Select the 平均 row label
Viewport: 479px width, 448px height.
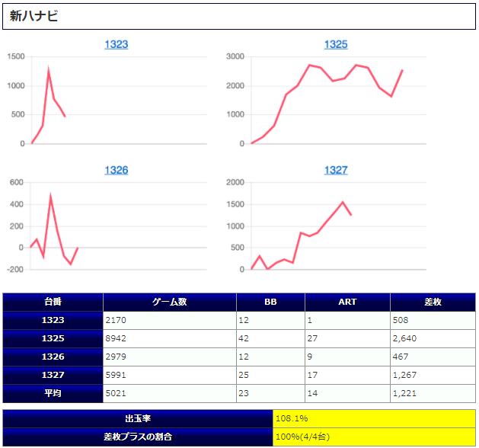pyautogui.click(x=53, y=394)
